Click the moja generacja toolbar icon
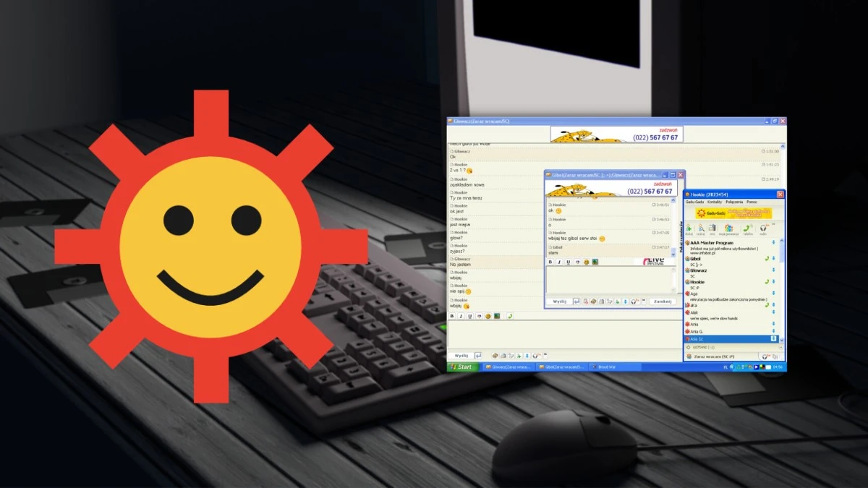This screenshot has height=488, width=868. (728, 228)
